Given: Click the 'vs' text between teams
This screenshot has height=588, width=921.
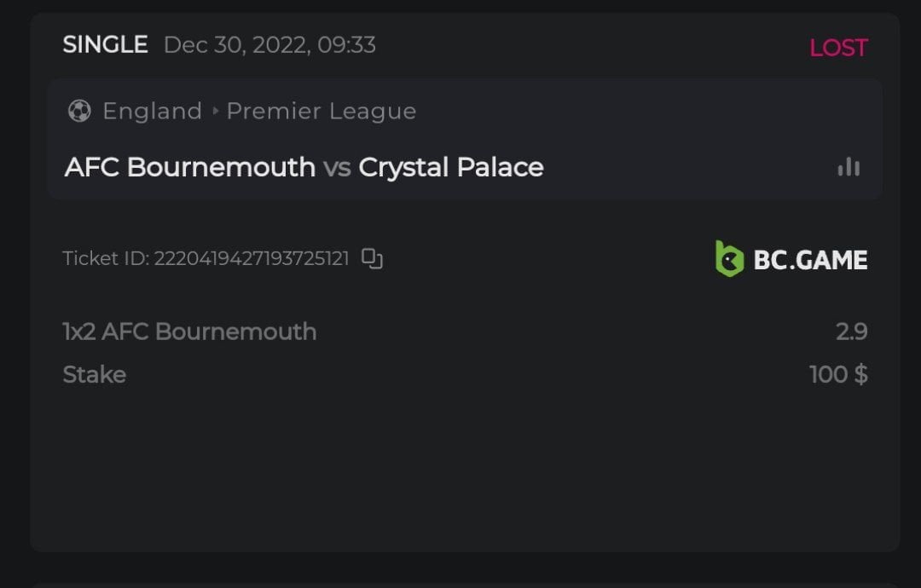Looking at the screenshot, I should [x=337, y=168].
